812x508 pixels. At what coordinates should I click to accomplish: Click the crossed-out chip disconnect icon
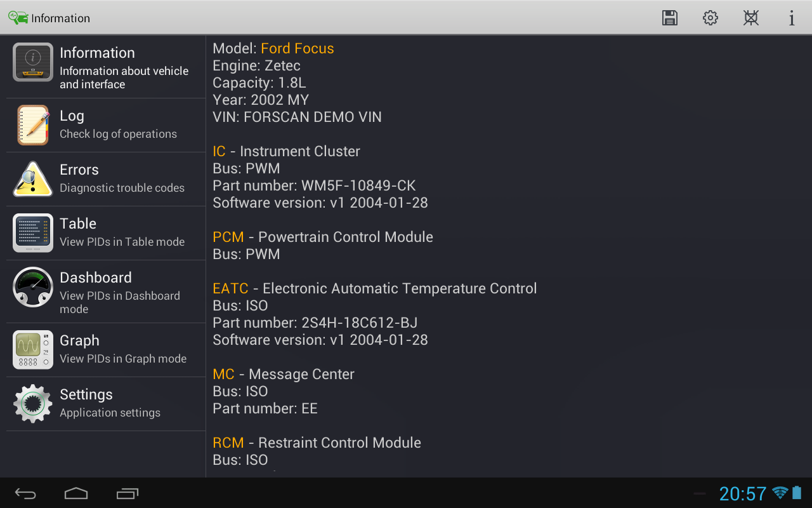click(x=751, y=18)
